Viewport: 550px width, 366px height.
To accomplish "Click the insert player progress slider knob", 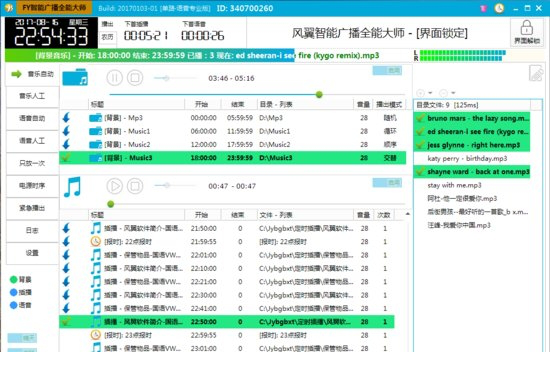I will (x=111, y=204).
